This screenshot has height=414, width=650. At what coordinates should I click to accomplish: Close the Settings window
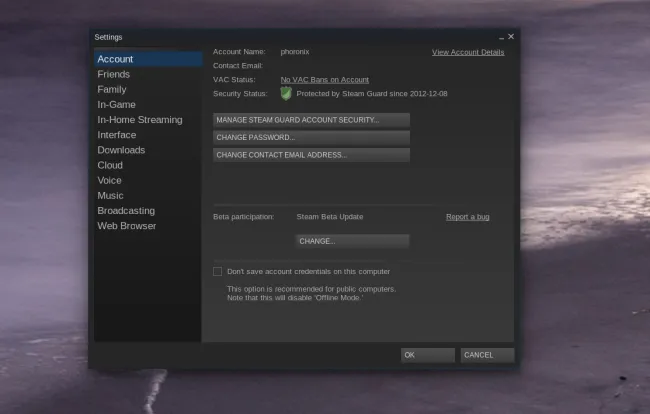tap(511, 36)
